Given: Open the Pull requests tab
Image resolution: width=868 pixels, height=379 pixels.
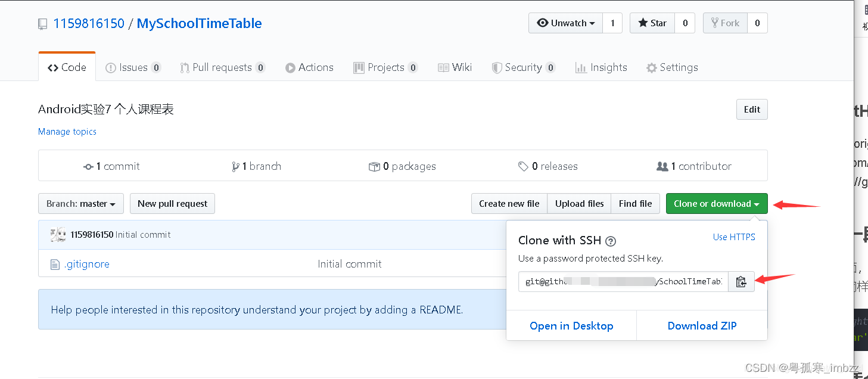Looking at the screenshot, I should (x=222, y=67).
